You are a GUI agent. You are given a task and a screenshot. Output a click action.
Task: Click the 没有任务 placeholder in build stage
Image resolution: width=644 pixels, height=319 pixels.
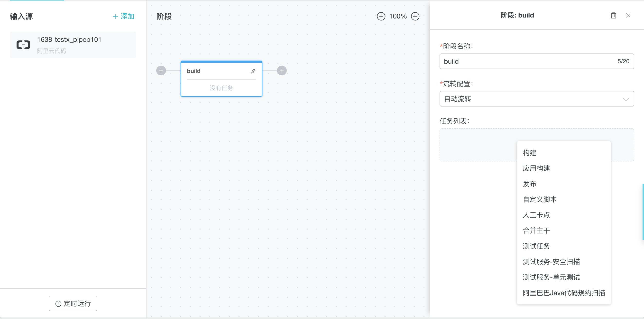coord(221,88)
